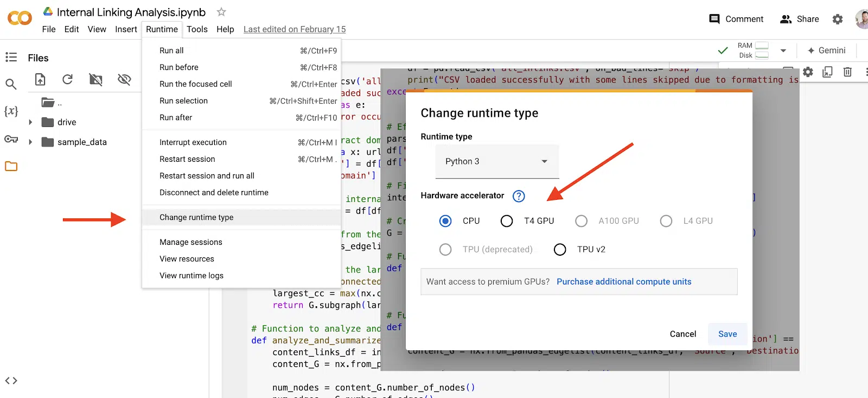Open the Tools menu
Image resolution: width=868 pixels, height=398 pixels.
tap(197, 29)
